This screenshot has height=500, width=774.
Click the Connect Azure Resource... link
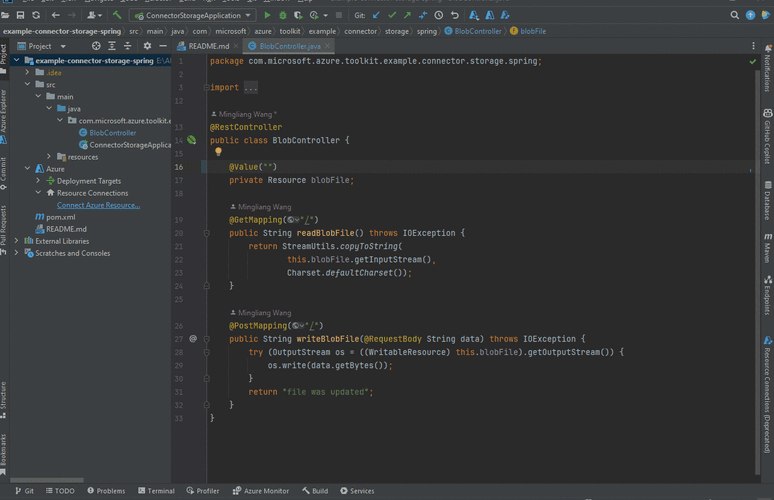point(98,205)
